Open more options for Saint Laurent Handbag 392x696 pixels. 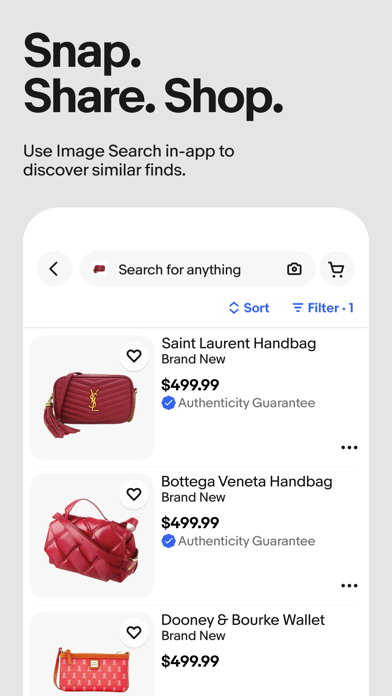pyautogui.click(x=349, y=447)
